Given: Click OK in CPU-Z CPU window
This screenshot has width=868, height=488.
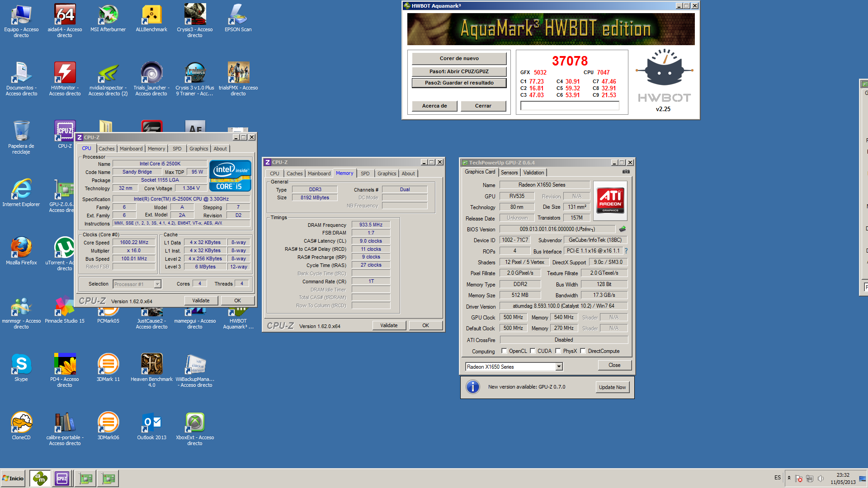Looking at the screenshot, I should click(238, 300).
